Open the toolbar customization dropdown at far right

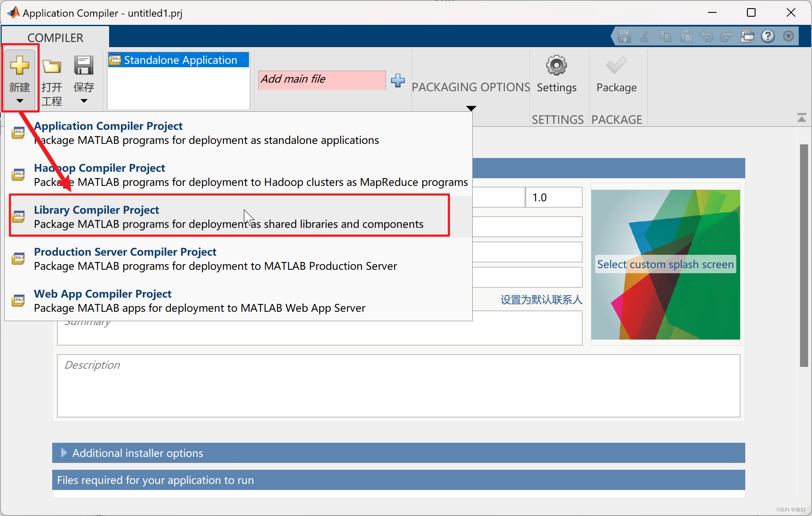[x=788, y=36]
